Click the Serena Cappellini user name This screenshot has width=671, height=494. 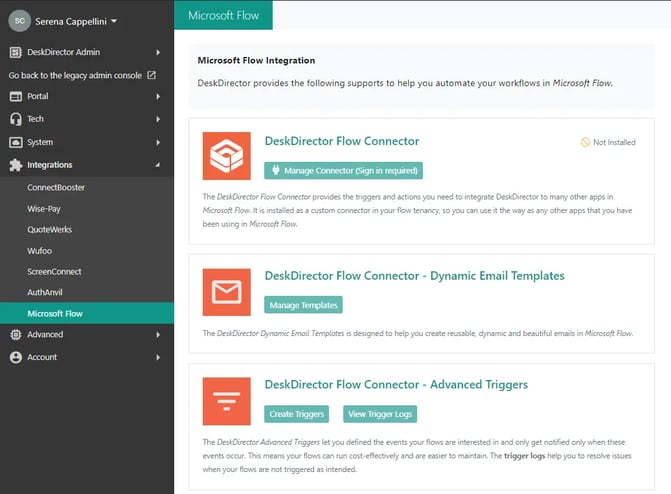pyautogui.click(x=71, y=21)
